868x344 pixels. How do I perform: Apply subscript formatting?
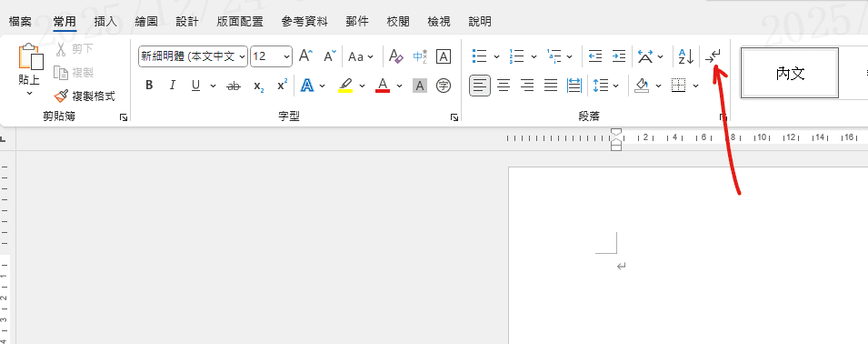(258, 86)
